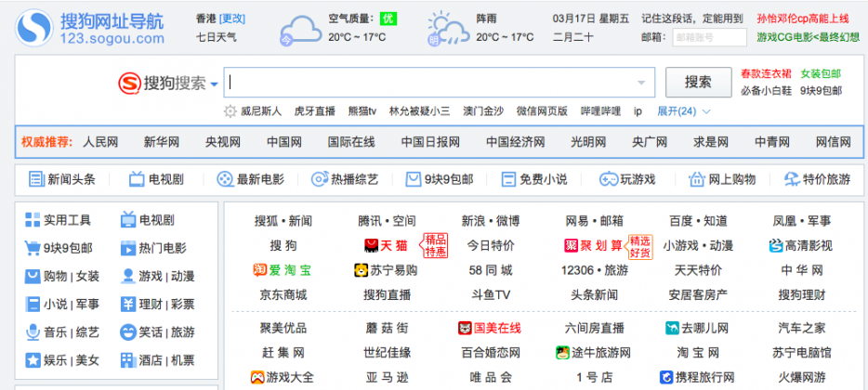This screenshot has height=390, width=868.
Task: Click the 更改 city change link
Action: pos(233,19)
